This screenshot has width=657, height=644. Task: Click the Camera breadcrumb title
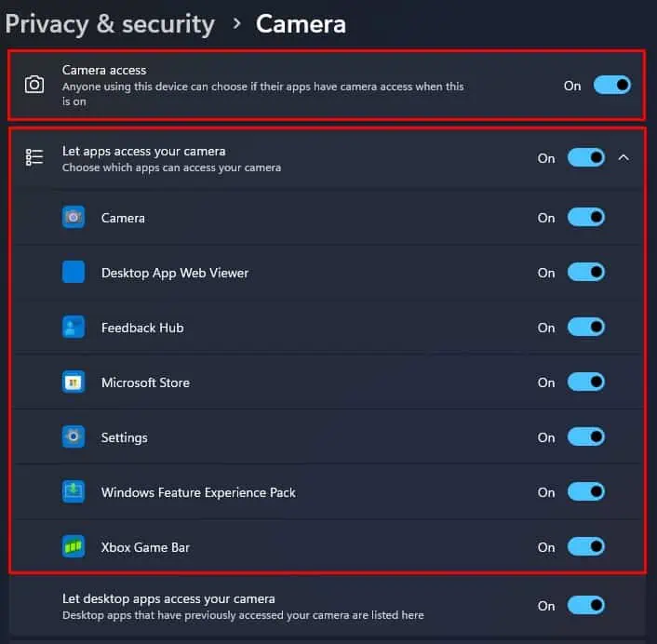(301, 24)
